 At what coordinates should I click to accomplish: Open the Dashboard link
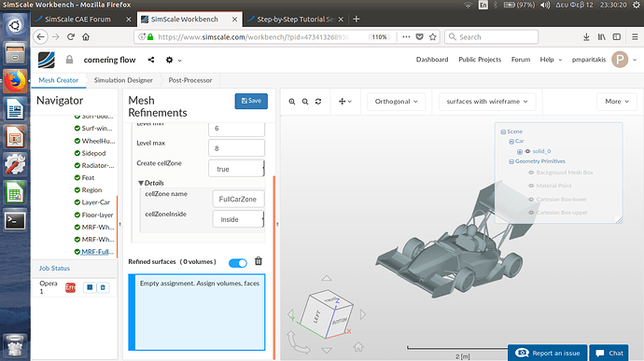coord(432,60)
